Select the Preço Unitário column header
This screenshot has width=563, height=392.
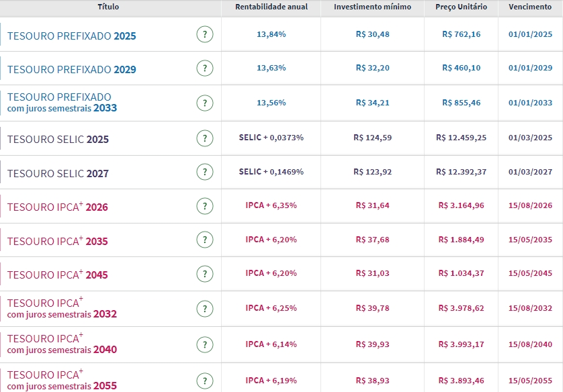[461, 7]
